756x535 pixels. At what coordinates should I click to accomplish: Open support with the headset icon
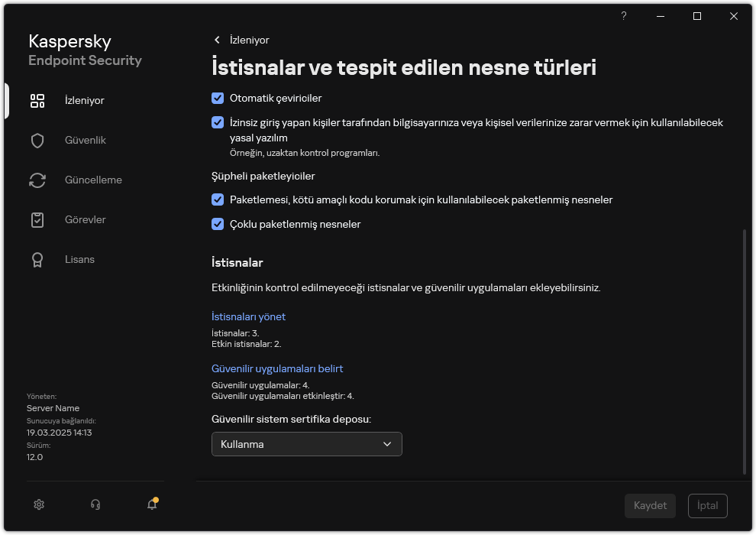(95, 504)
